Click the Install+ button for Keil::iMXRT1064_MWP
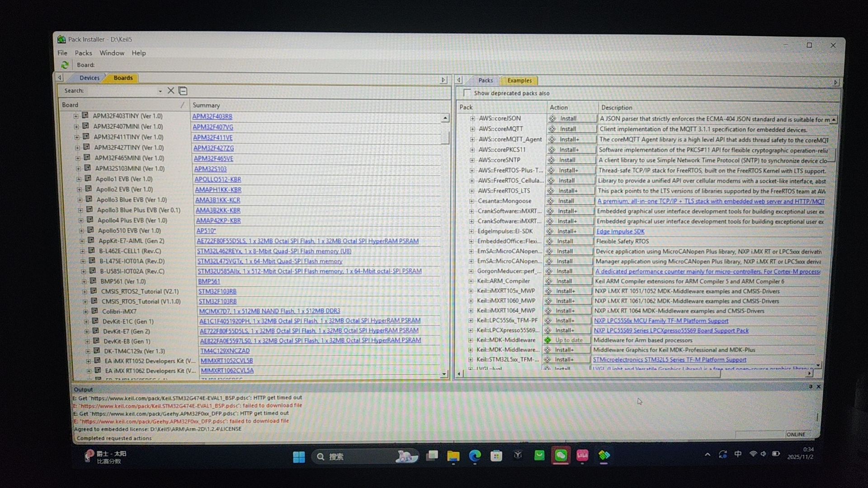The width and height of the screenshot is (868, 488). [x=568, y=311]
